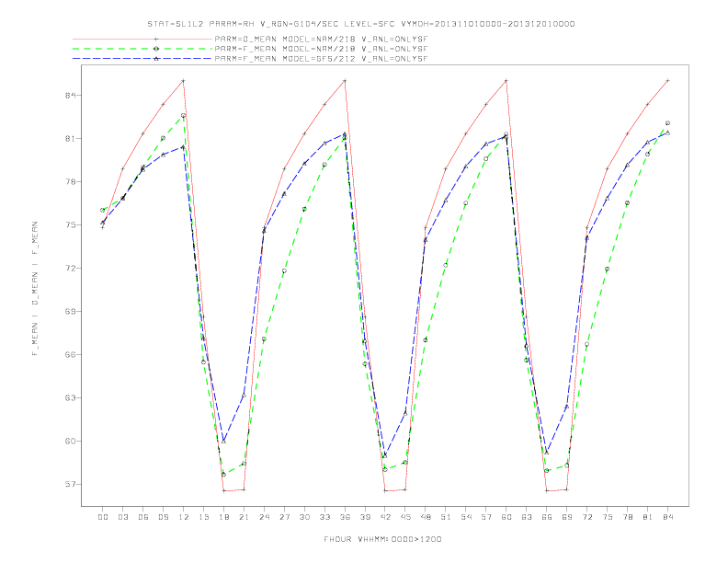
Task: Click the x-axis label FHOUR VHHMM:0000>1200
Action: 382,539
